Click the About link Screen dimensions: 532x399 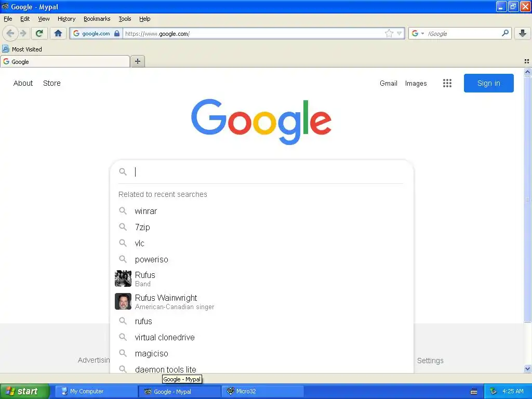click(23, 83)
